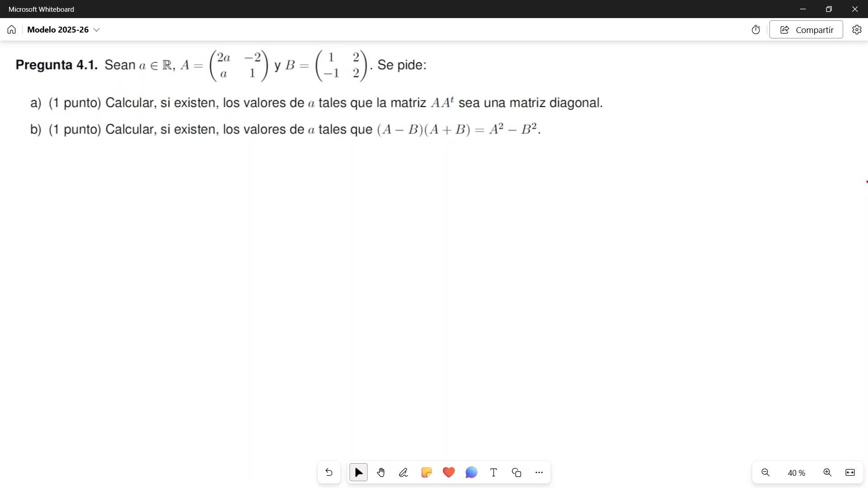Open the heart reactions tool
Screen dimensions: 868x488
tap(448, 473)
